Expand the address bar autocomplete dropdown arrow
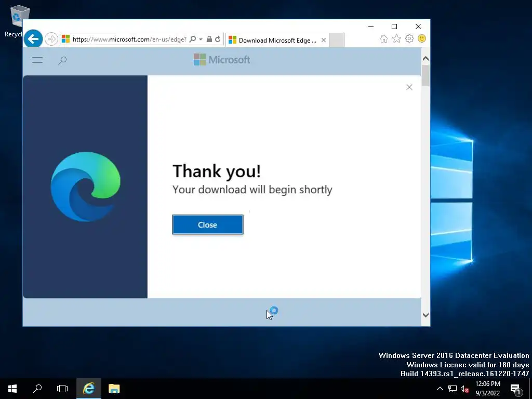Image resolution: width=532 pixels, height=399 pixels. click(201, 39)
